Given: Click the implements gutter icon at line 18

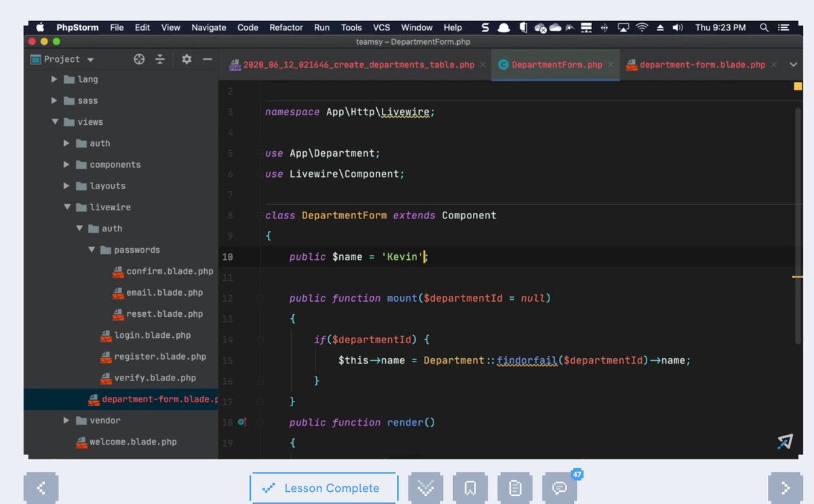Looking at the screenshot, I should tap(242, 422).
